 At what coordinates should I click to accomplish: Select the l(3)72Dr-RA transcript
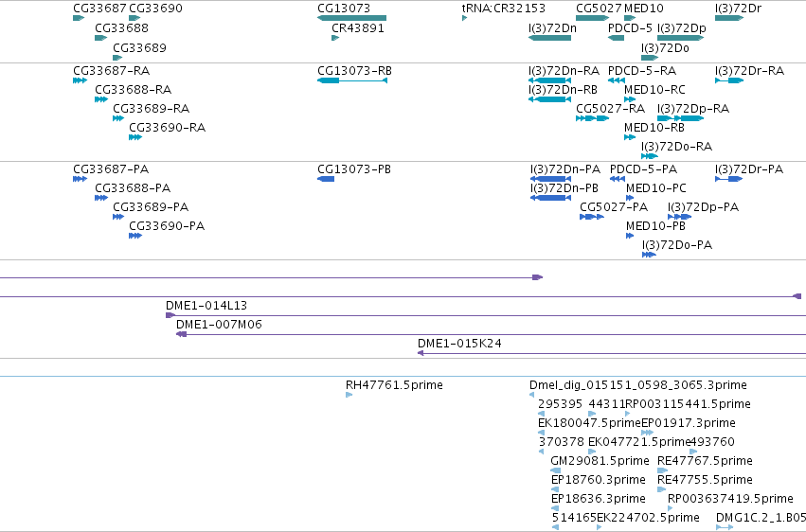(x=729, y=80)
